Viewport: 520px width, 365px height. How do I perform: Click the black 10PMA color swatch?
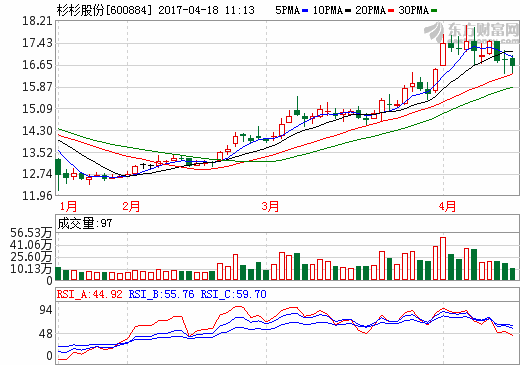[348, 11]
